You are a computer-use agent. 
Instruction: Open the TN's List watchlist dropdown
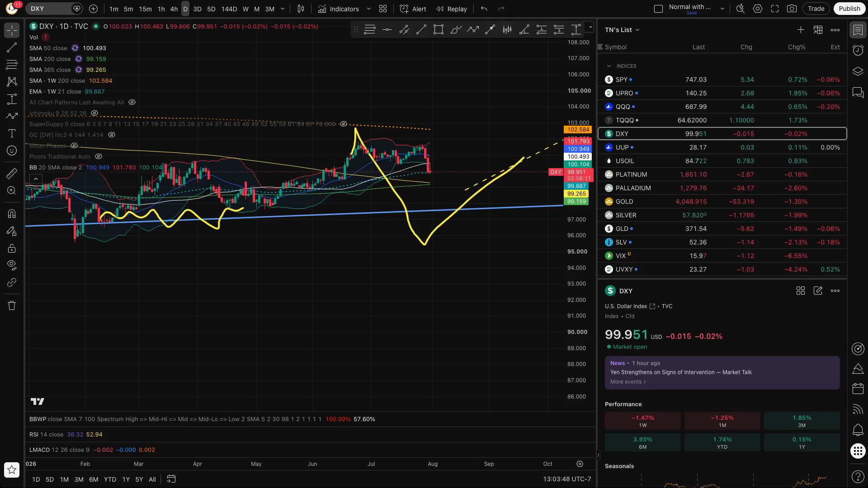point(623,30)
